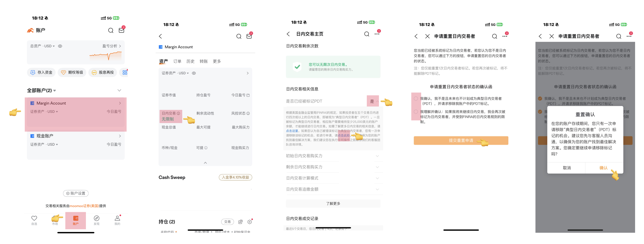Screen dimensions: 644x244
Task: Tap the search icon on 账户 header
Action: 111,30
